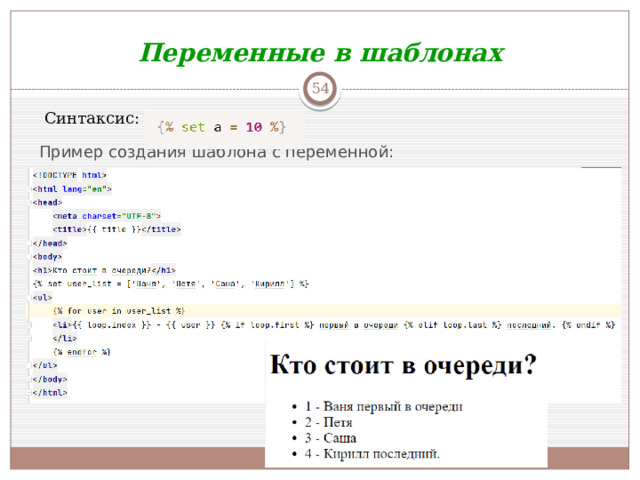640x480 pixels.
Task: Collapse the fold marker beside the <body> line
Action: [29, 257]
